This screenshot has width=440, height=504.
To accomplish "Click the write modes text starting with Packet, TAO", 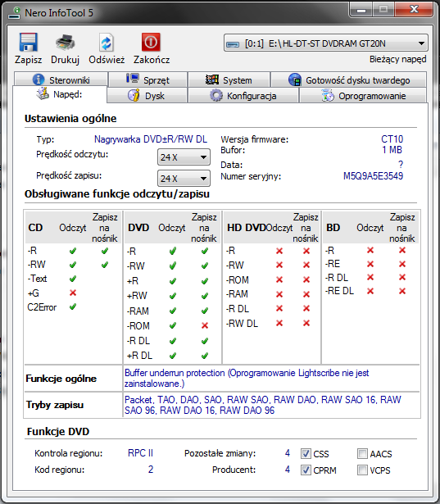I will pyautogui.click(x=262, y=405).
